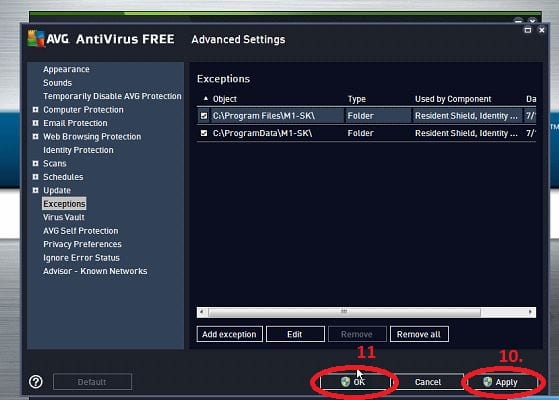Select Temporarily Disable AVG Protection
Viewport: 559px width, 400px height.
112,96
